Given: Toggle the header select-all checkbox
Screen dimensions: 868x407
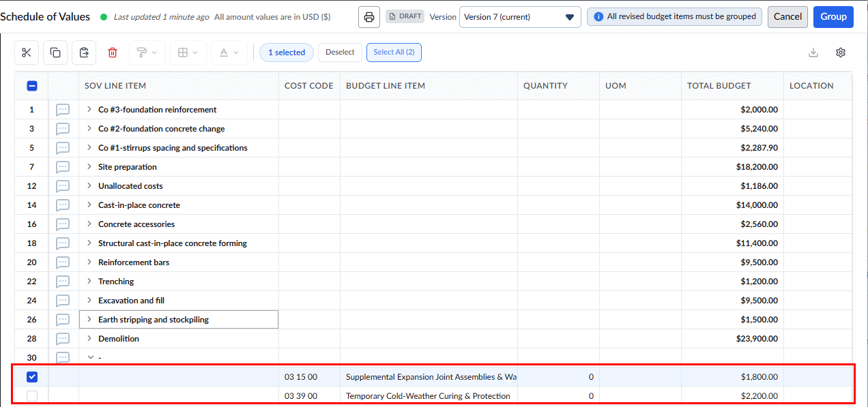Looking at the screenshot, I should (x=32, y=86).
